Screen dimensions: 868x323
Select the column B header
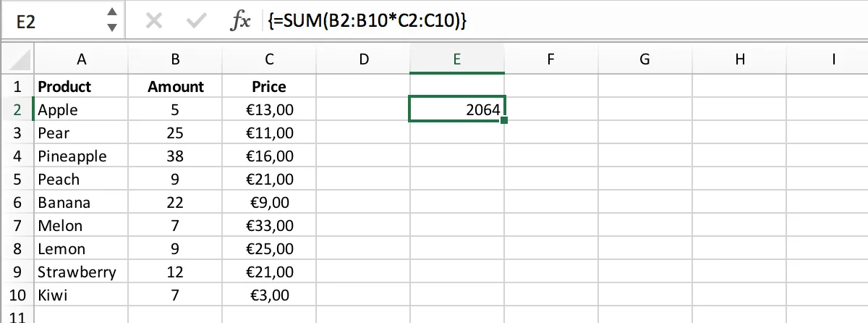coord(175,59)
